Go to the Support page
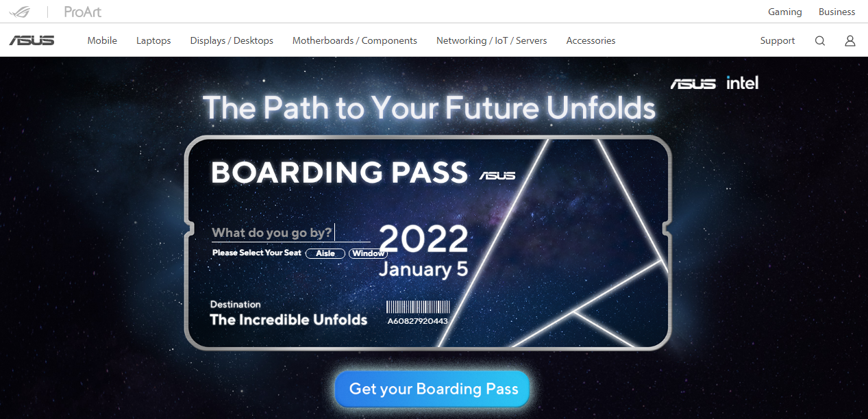This screenshot has width=868, height=419. tap(778, 40)
